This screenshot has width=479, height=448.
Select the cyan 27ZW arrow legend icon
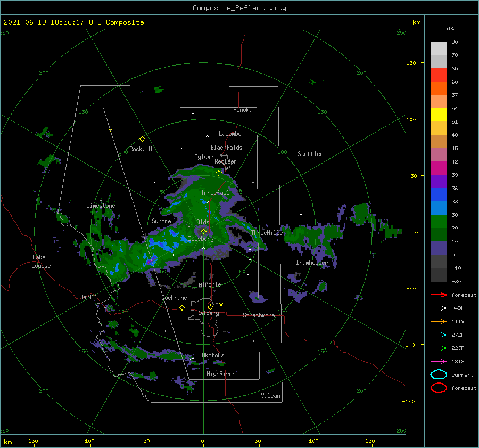coord(439,335)
